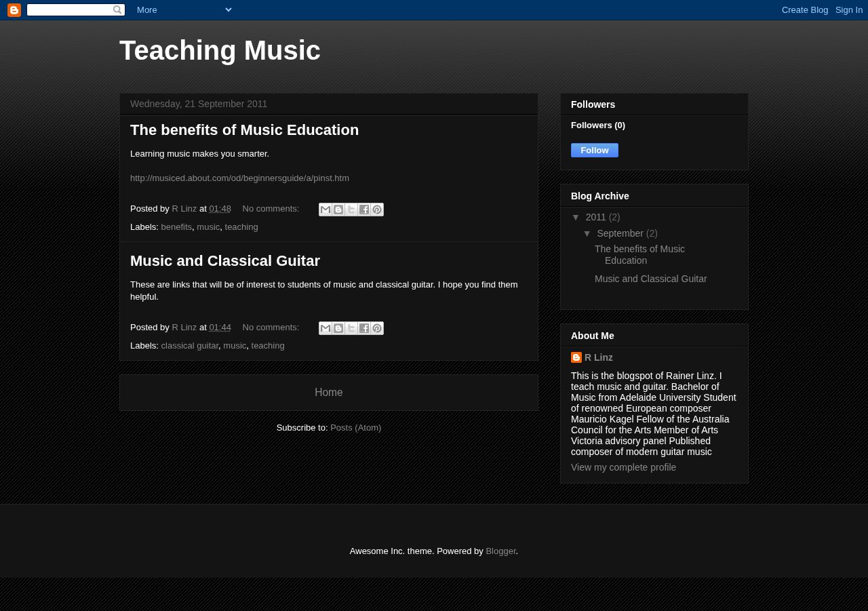Open The benefits of Music Education post title
Viewport: 868px width, 611px height.
[x=244, y=130]
